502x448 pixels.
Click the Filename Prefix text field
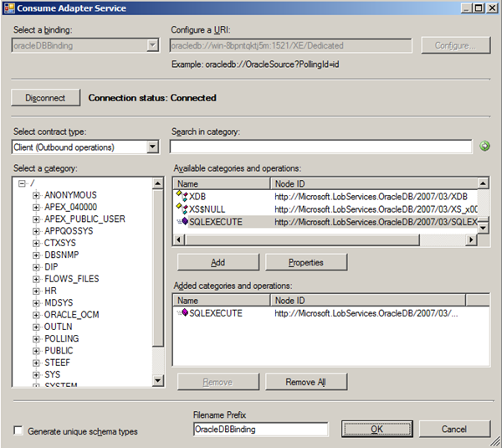click(x=260, y=430)
